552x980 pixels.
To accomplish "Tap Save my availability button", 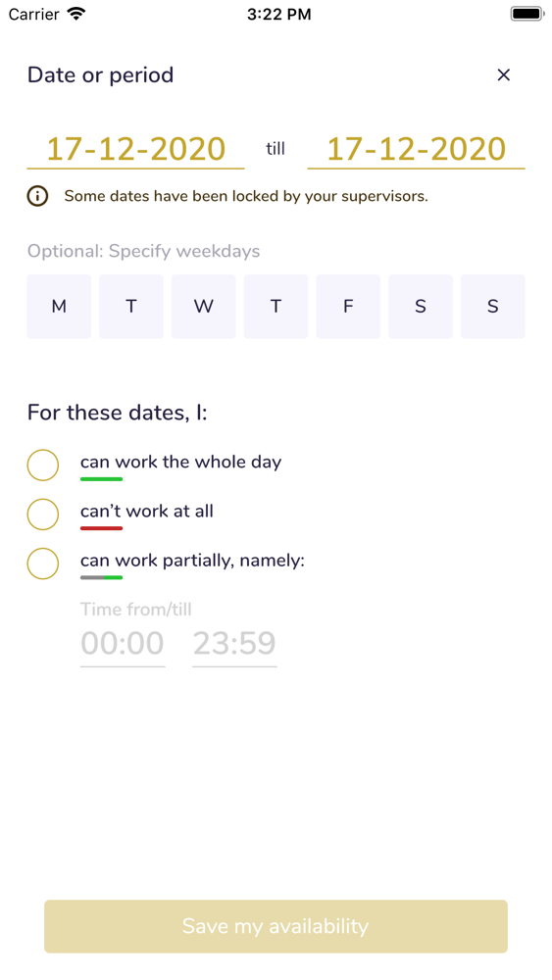I will (276, 926).
